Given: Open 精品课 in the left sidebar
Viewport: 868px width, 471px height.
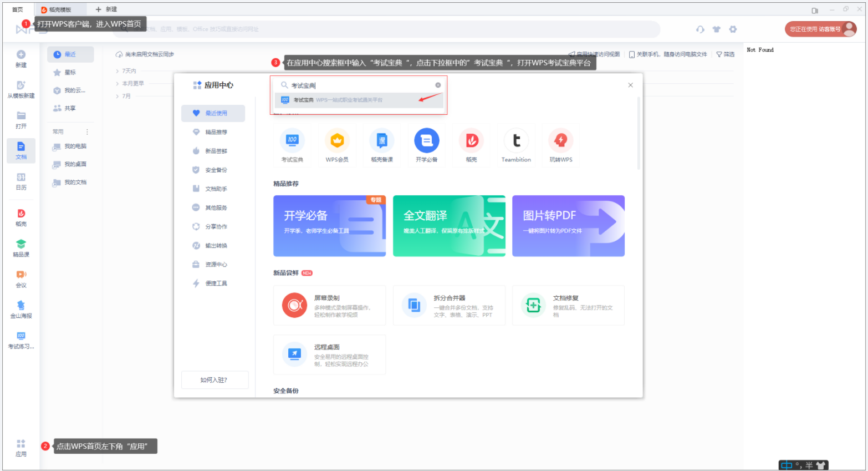Looking at the screenshot, I should pos(21,248).
